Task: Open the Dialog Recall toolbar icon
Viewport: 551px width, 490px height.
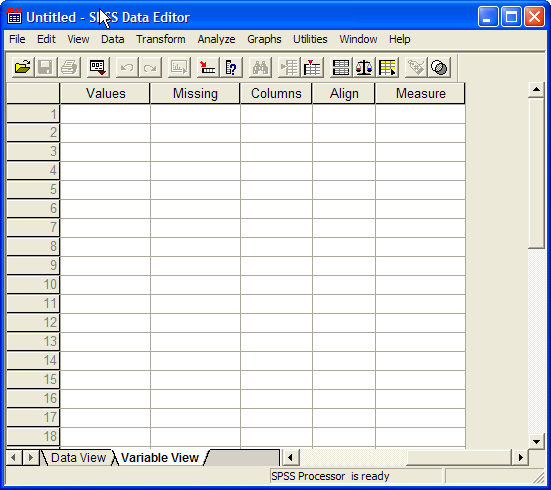Action: (98, 67)
